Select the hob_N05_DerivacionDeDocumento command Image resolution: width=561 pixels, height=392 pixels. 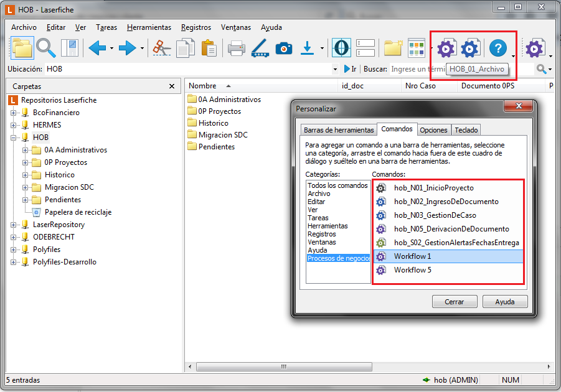(449, 228)
